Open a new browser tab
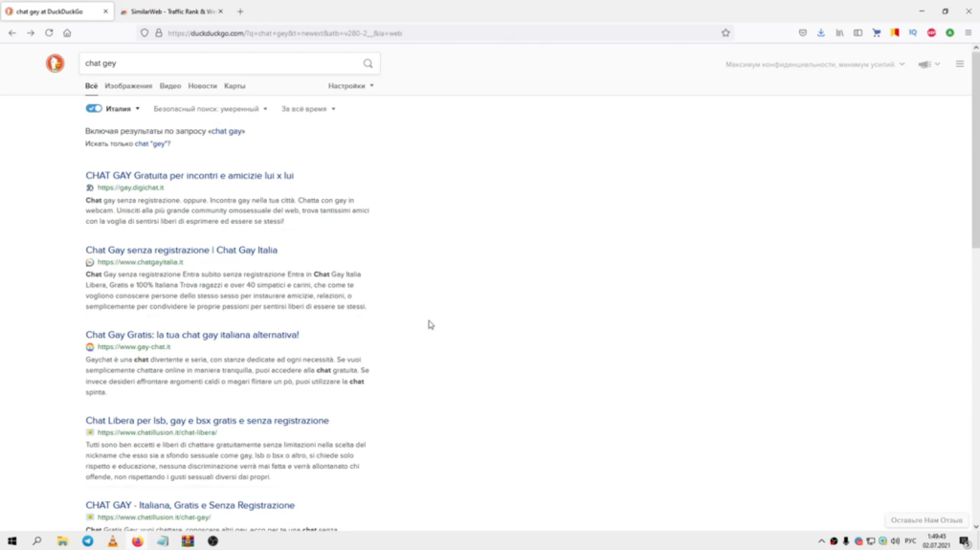 240,11
